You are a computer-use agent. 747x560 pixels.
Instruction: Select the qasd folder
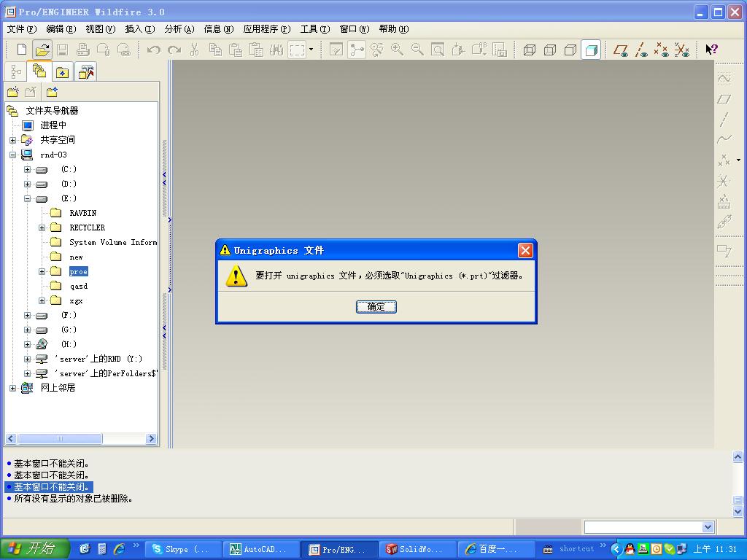coord(79,286)
